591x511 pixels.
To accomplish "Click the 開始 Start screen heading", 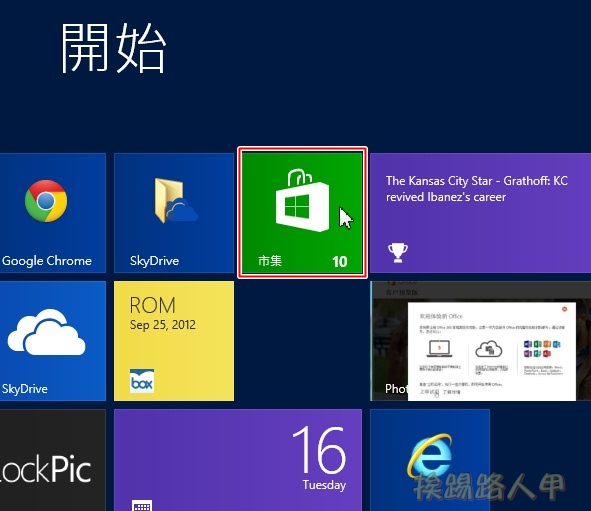I will tap(113, 48).
